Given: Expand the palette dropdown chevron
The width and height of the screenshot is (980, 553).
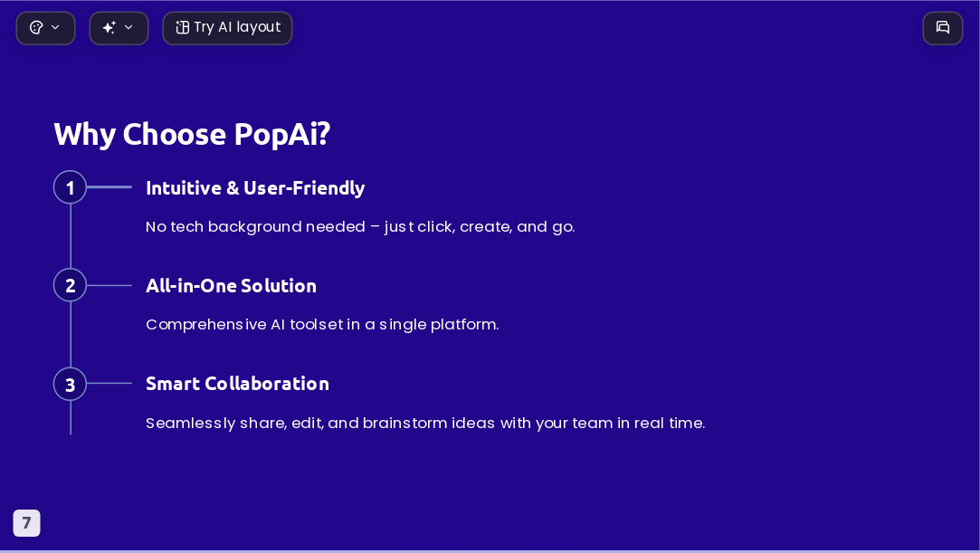Looking at the screenshot, I should [x=55, y=27].
